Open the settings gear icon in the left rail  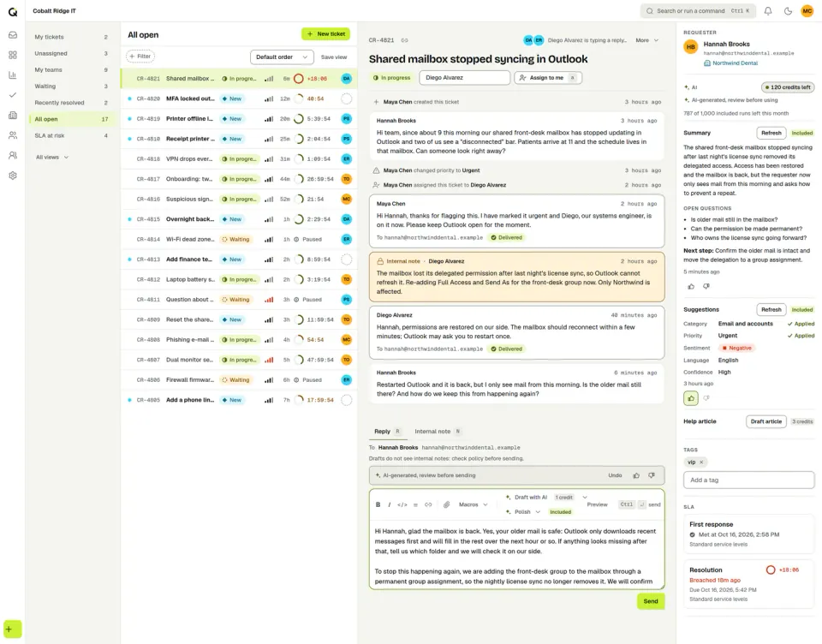click(x=13, y=176)
